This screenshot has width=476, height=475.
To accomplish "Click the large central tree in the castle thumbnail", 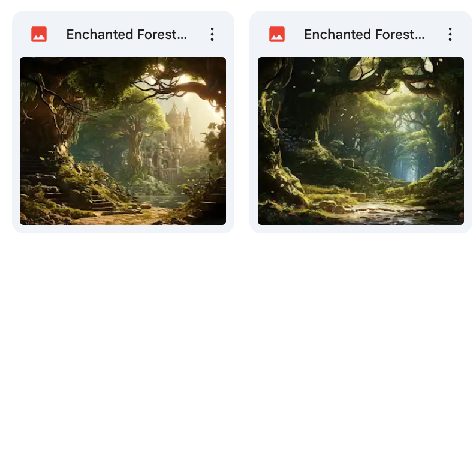I will 136,143.
